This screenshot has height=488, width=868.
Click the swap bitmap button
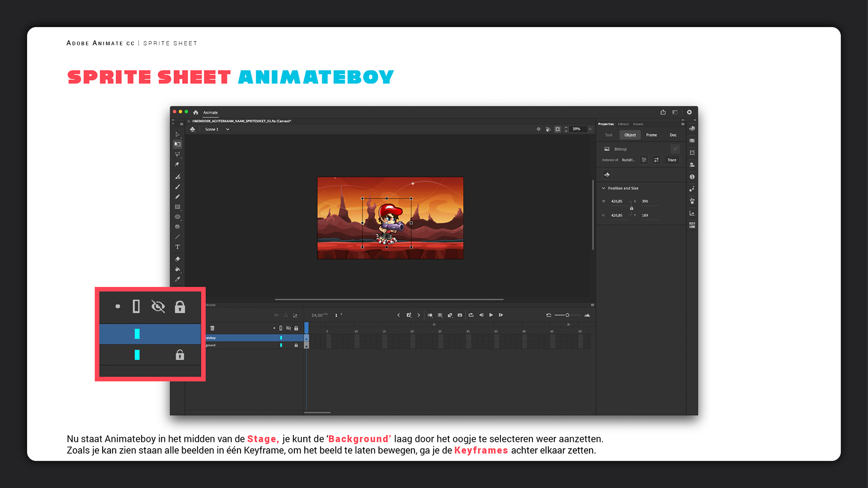(x=656, y=160)
